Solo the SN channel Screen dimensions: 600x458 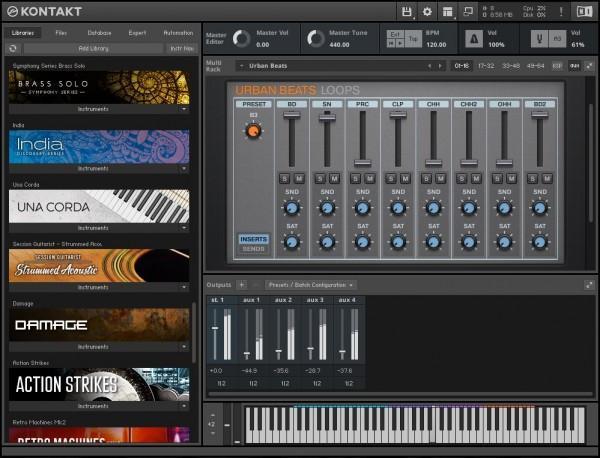(320, 178)
